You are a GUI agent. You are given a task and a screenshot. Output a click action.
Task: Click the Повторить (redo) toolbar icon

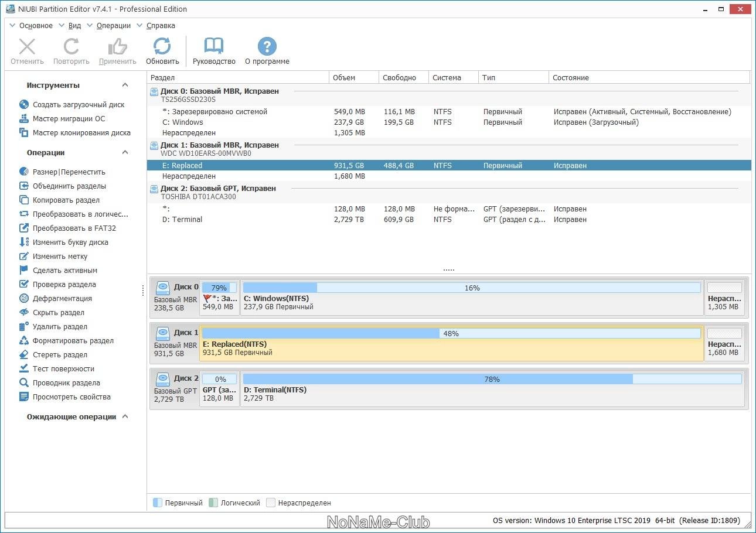coord(71,47)
